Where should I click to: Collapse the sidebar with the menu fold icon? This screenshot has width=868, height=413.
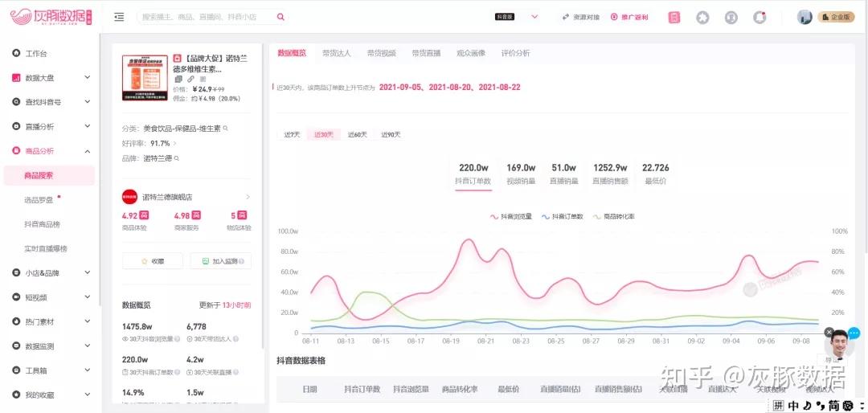pos(119,17)
